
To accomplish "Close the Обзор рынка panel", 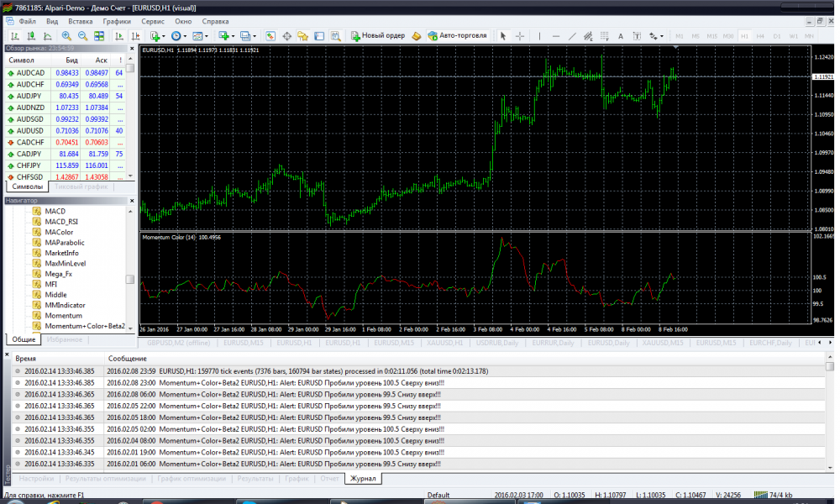I will pyautogui.click(x=132, y=49).
